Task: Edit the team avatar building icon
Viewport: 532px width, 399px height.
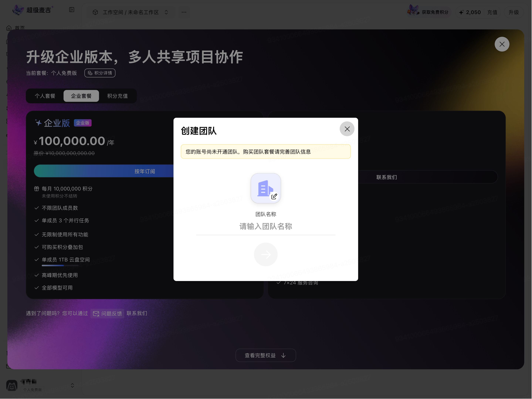Action: coord(265,188)
